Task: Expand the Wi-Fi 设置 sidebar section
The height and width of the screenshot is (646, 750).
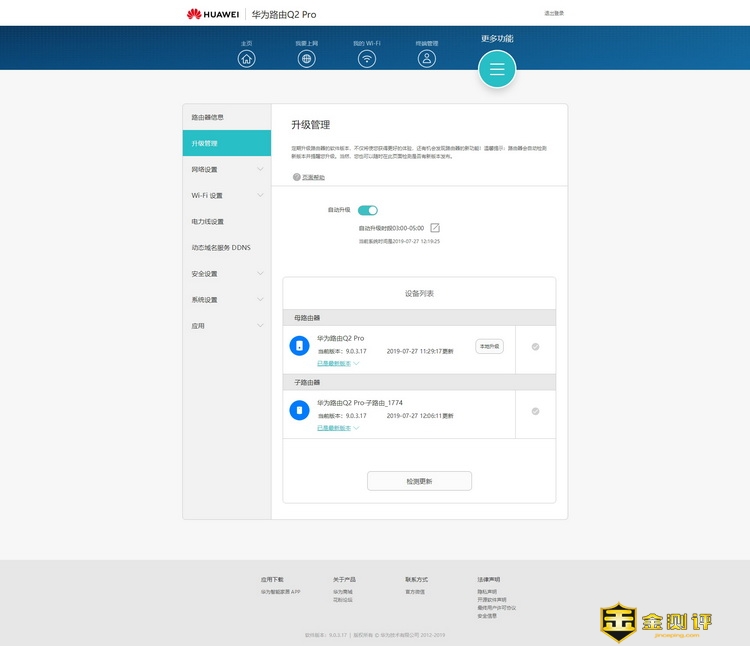Action: click(226, 195)
